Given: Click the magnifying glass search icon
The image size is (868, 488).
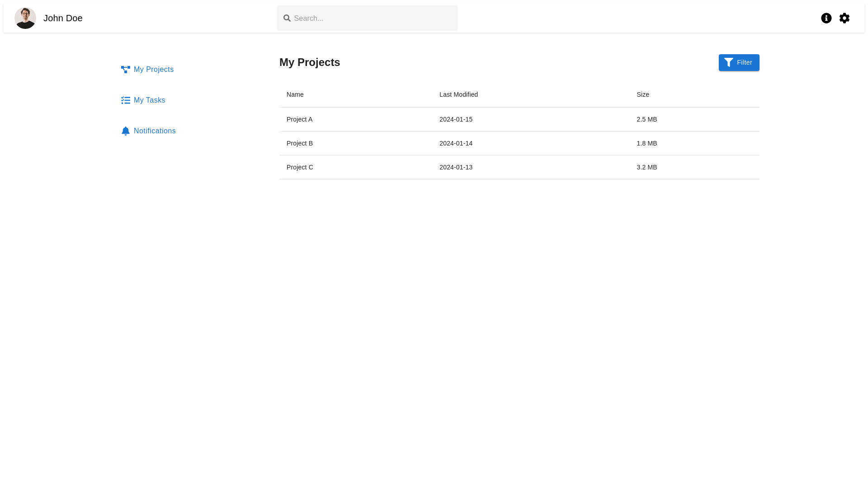Looking at the screenshot, I should coord(287,18).
